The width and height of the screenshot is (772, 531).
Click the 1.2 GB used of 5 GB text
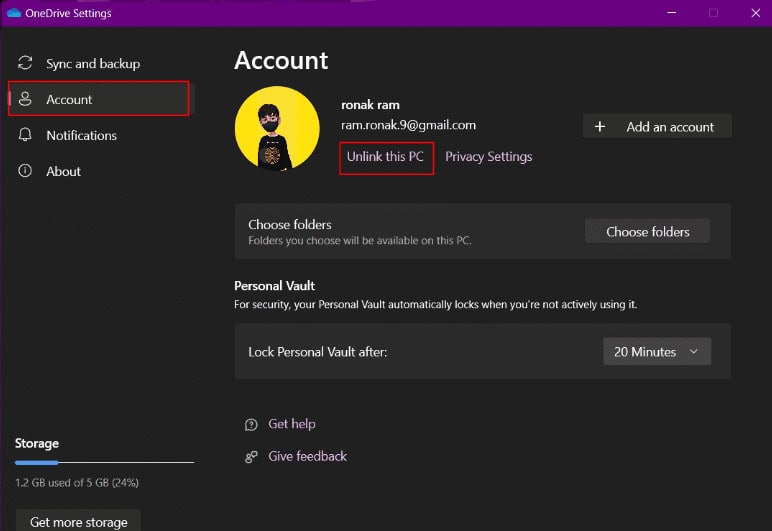click(77, 482)
